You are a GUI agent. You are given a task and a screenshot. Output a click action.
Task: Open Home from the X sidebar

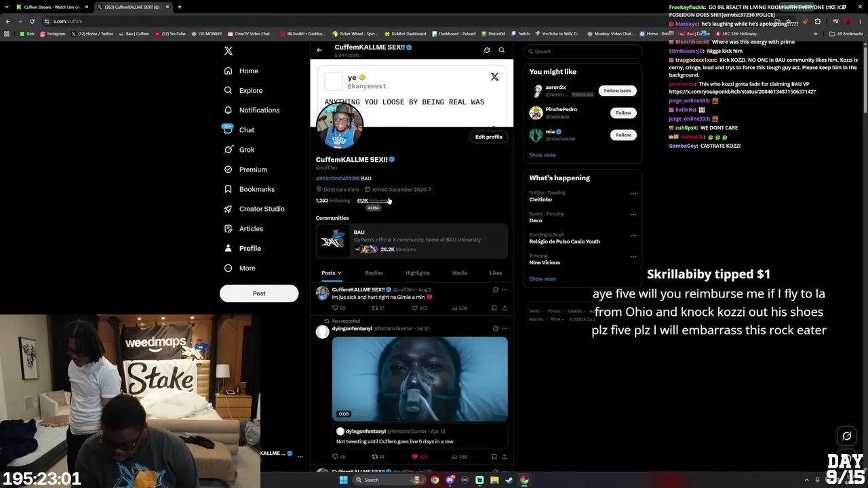point(241,70)
